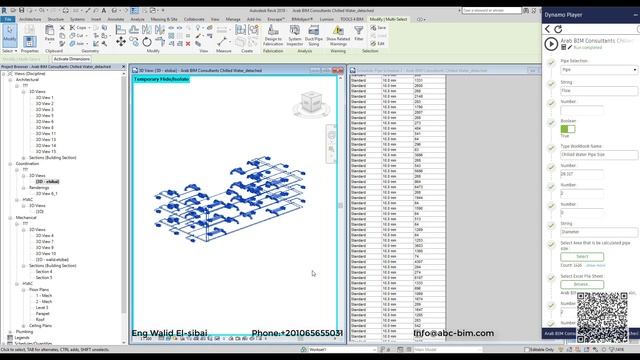640x360 pixels.
Task: Click the String field containing Diameter
Action: (599, 232)
